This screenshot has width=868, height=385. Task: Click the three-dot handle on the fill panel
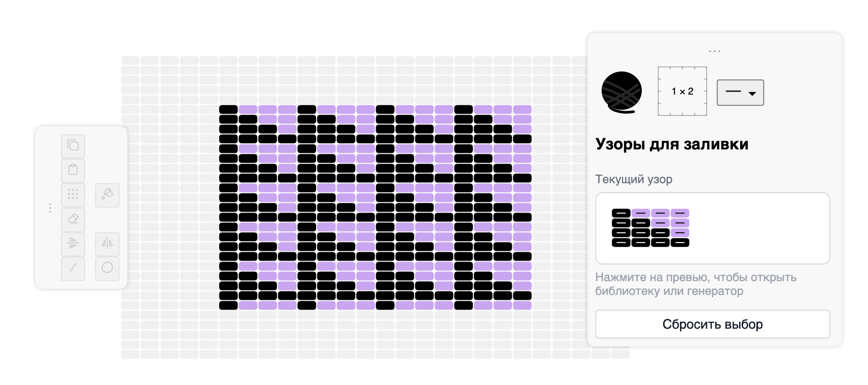click(x=714, y=51)
